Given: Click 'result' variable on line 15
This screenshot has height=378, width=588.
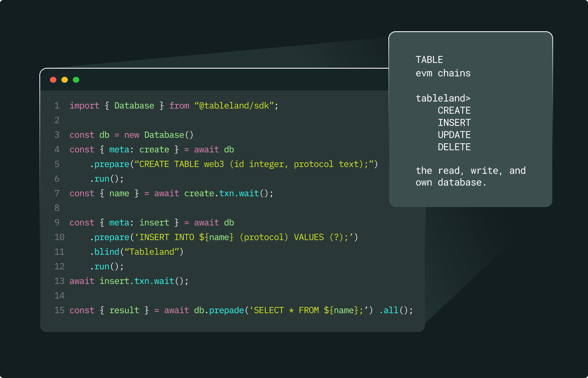Looking at the screenshot, I should pyautogui.click(x=124, y=310).
